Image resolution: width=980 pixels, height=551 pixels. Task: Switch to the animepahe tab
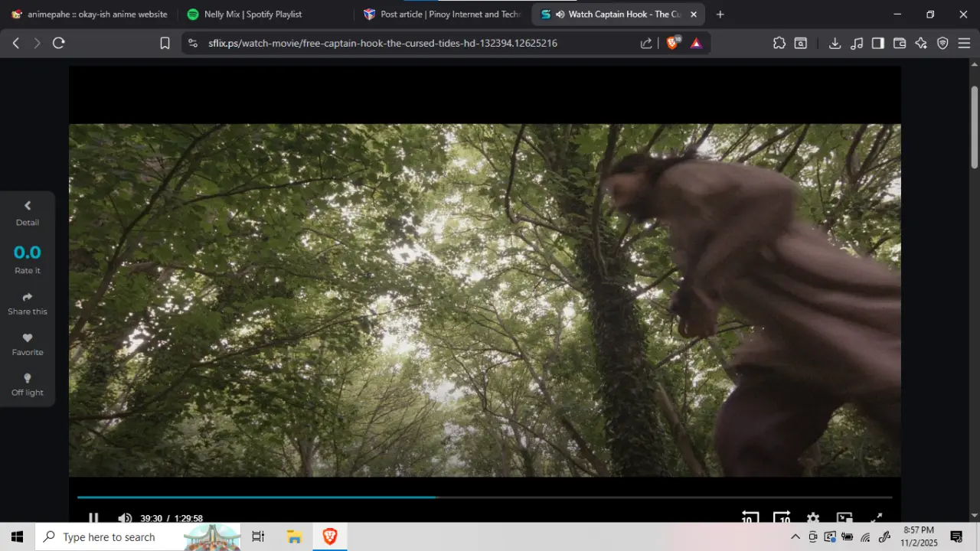click(89, 15)
